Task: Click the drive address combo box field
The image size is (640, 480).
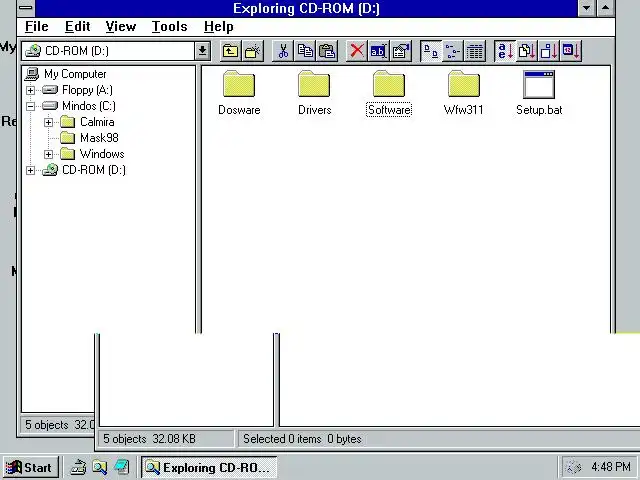Action: coord(109,51)
